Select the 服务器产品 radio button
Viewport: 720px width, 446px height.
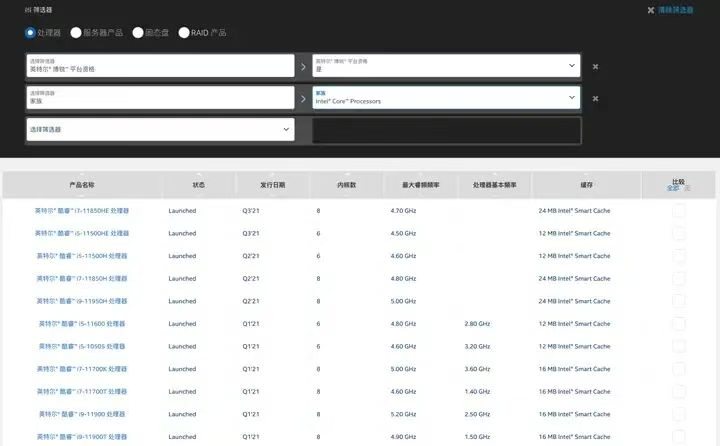coord(76,33)
